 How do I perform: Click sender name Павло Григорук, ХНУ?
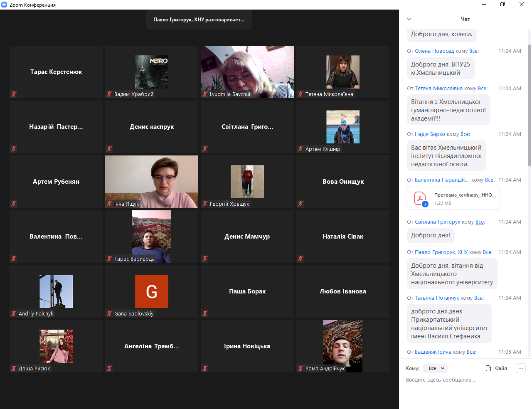pyautogui.click(x=441, y=252)
